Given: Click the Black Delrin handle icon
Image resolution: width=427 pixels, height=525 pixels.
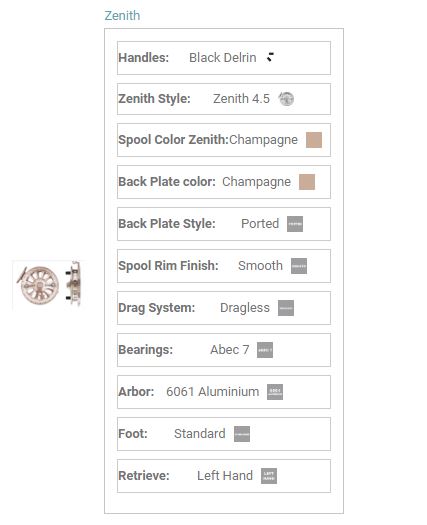Looking at the screenshot, I should 271,58.
